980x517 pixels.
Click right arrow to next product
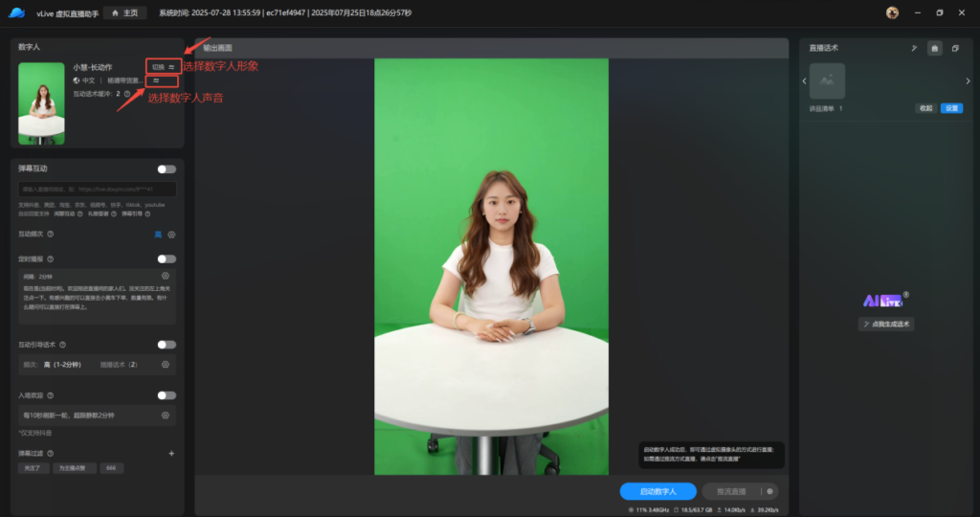point(967,81)
